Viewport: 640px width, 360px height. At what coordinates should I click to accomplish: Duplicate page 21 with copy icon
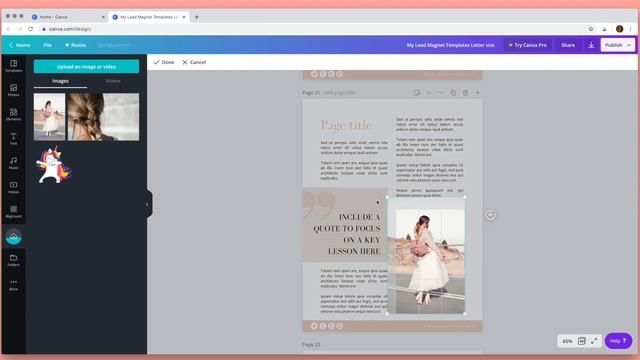tap(453, 93)
